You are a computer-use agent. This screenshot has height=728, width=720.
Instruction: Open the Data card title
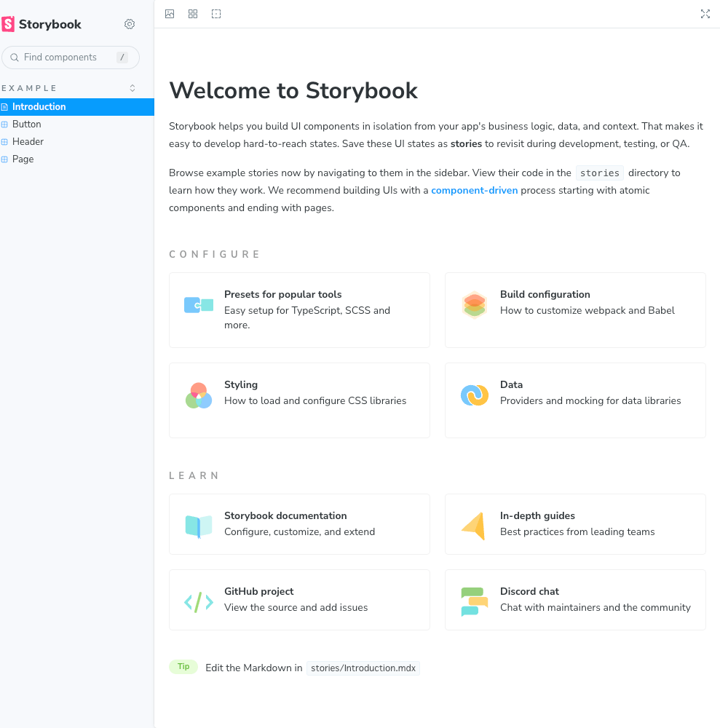[511, 384]
